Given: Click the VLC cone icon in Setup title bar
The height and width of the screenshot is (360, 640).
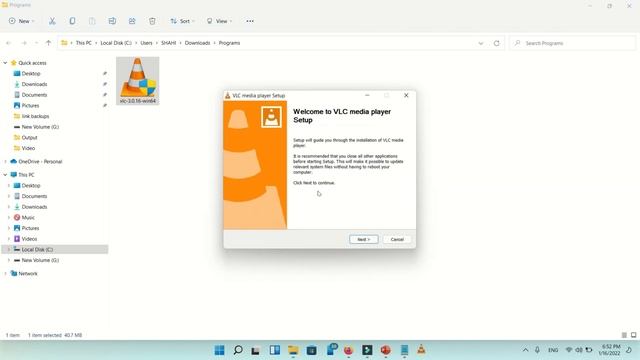Looking at the screenshot, I should click(x=228, y=96).
